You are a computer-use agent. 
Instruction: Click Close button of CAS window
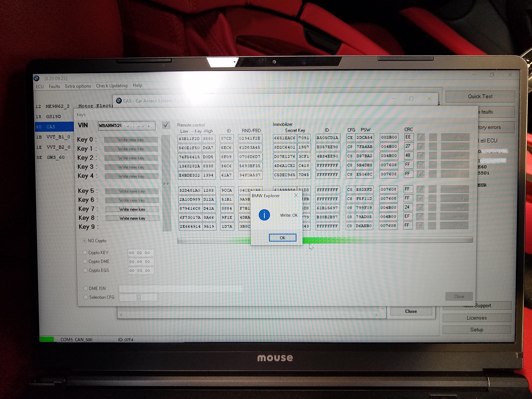point(411,311)
